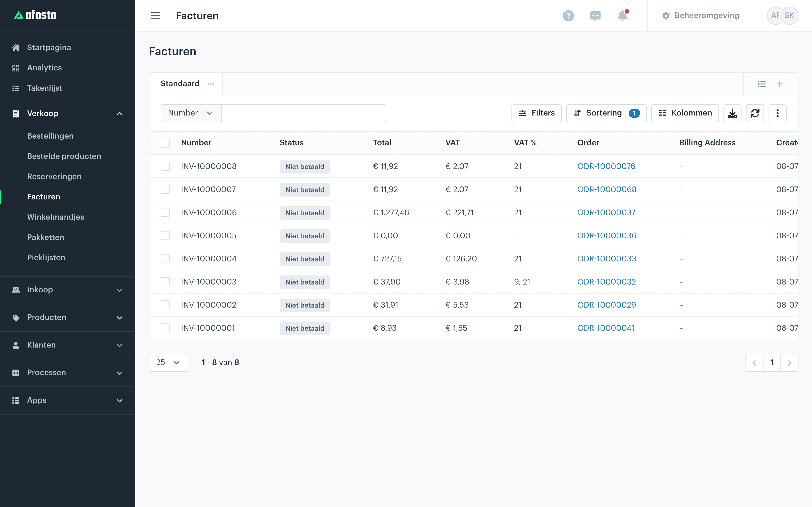Download invoices with the export icon
The width and height of the screenshot is (812, 507).
click(732, 113)
